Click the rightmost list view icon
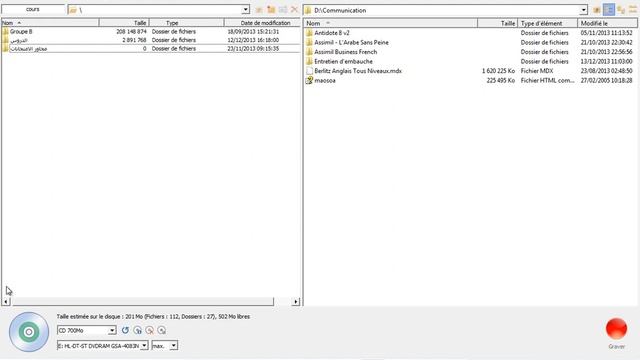The image size is (640, 360). (x=633, y=10)
